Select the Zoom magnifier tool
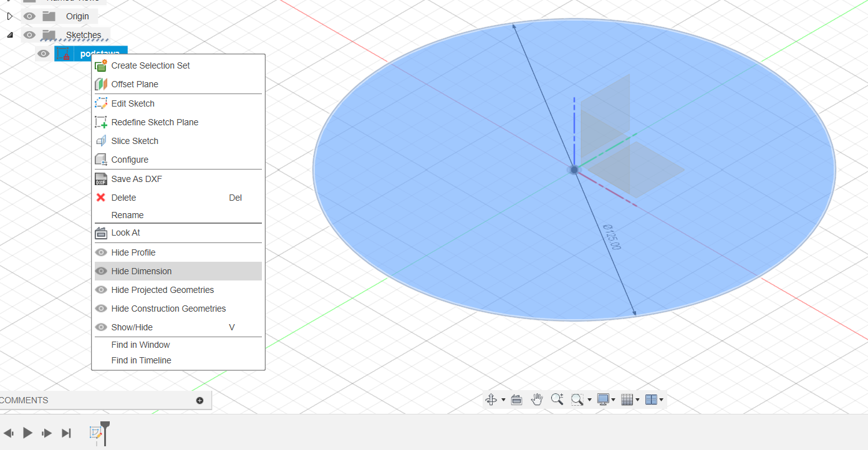 click(557, 400)
